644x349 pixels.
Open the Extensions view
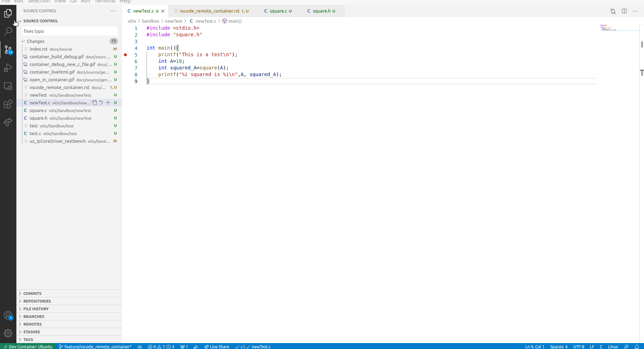click(x=8, y=104)
